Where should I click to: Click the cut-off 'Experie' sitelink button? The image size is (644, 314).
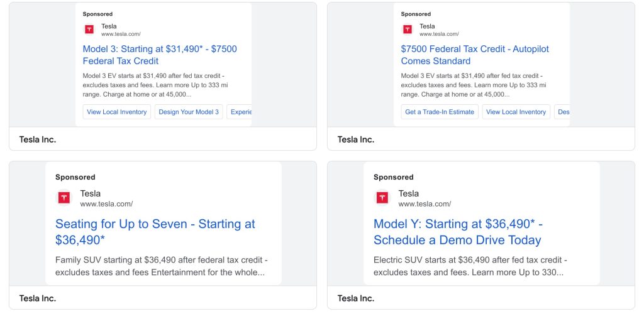[240, 112]
